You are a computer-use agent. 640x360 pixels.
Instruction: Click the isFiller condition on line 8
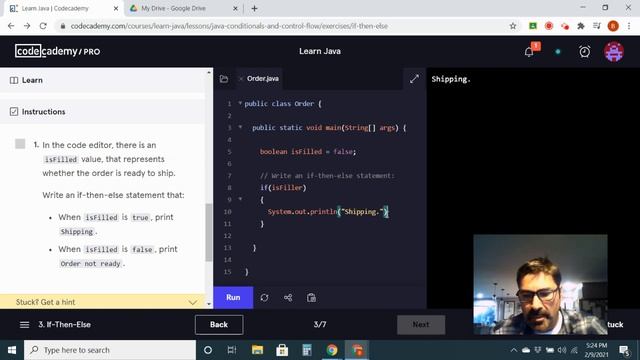click(x=287, y=188)
